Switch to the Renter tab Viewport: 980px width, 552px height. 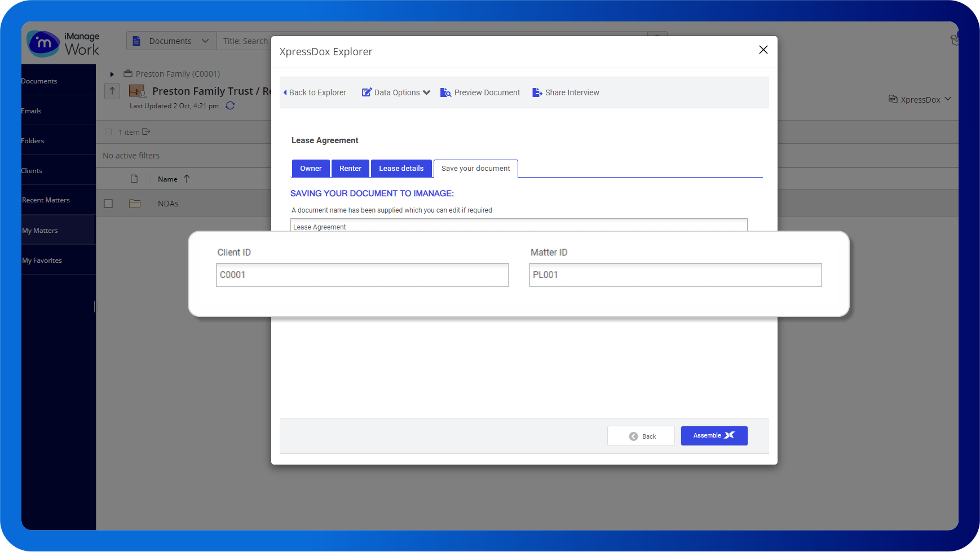[350, 169]
